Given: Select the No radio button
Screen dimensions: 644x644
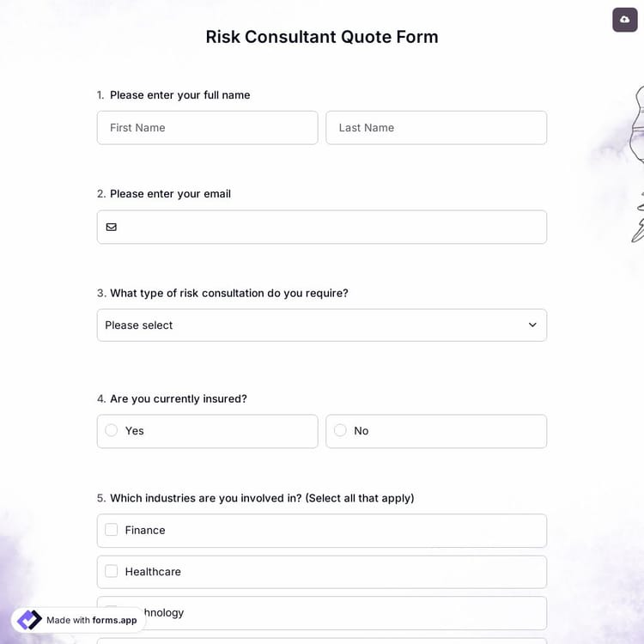Looking at the screenshot, I should click(x=340, y=431).
